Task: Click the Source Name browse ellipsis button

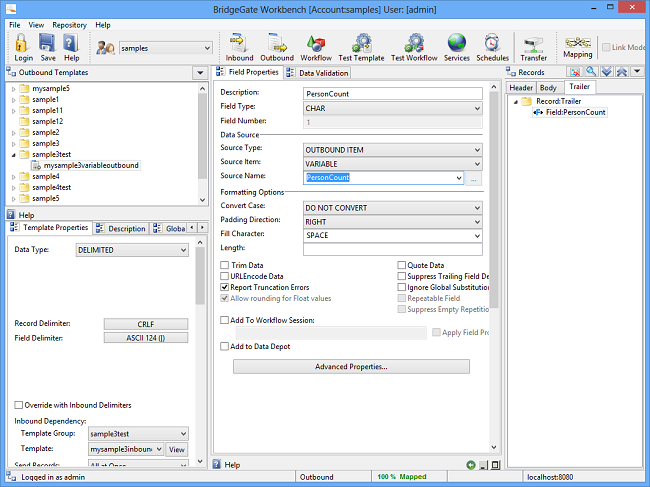Action: [473, 179]
